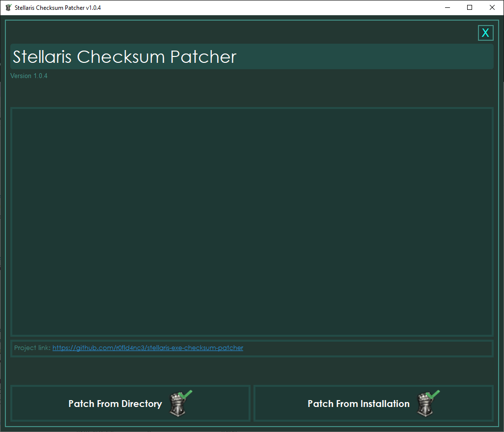Click the gauntlet checkmark icon beside Patch From Directory
Image resolution: width=504 pixels, height=432 pixels.
click(180, 404)
